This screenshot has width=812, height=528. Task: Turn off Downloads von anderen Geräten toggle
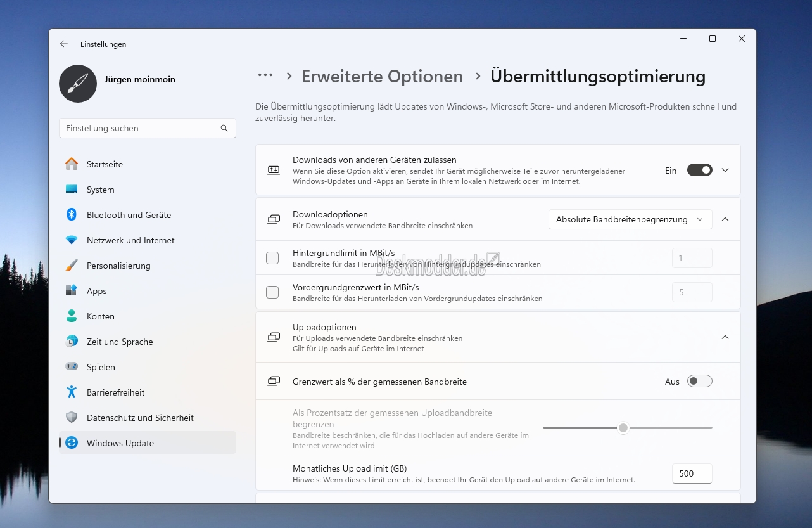(700, 170)
